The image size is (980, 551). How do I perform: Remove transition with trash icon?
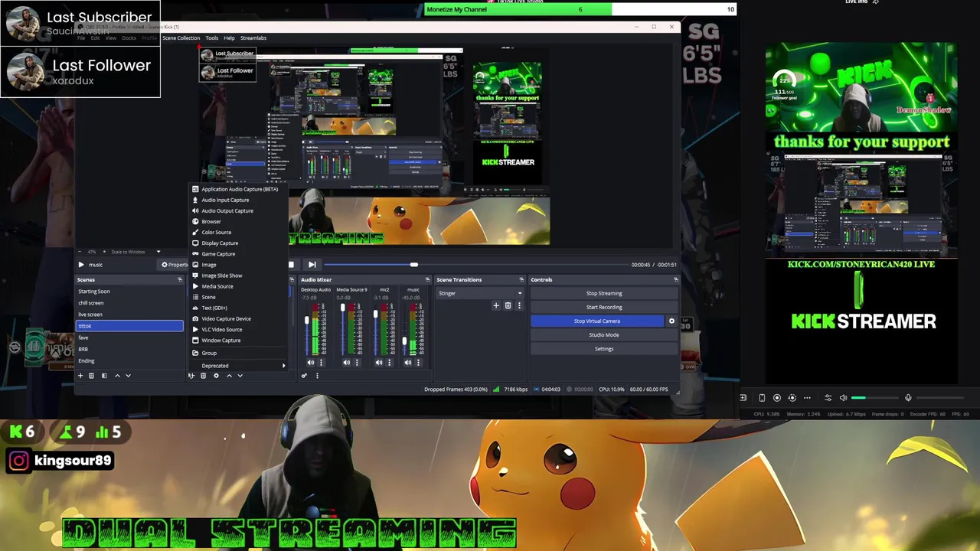click(508, 305)
